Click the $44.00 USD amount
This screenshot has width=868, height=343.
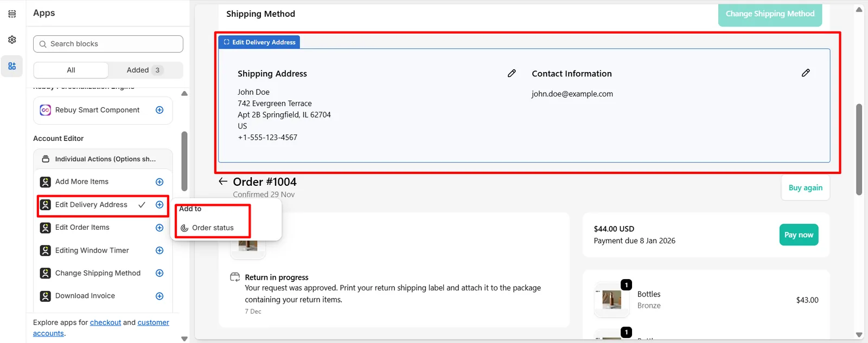click(x=614, y=229)
